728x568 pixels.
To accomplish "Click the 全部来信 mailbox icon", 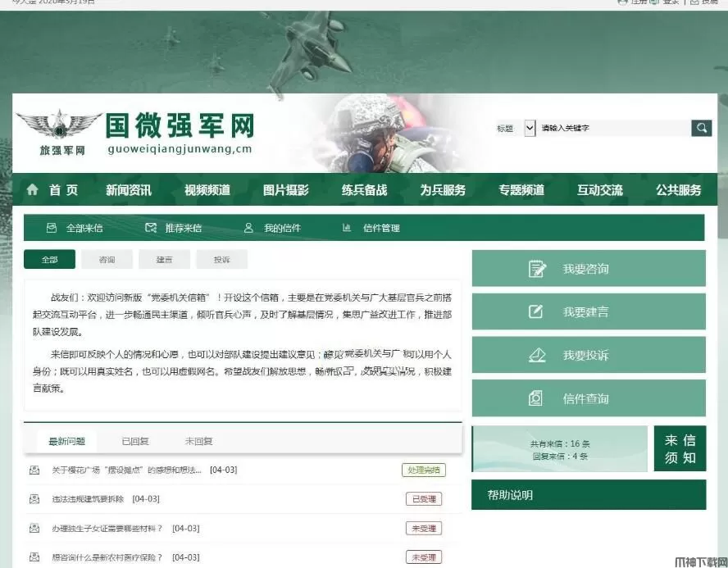I will 52,228.
